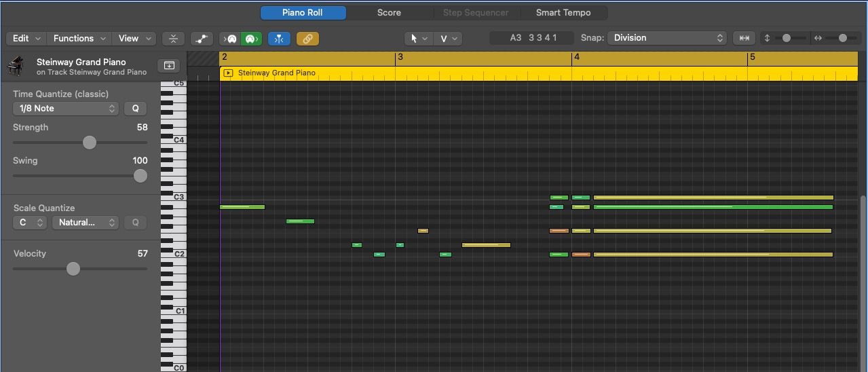The height and width of the screenshot is (372, 868).
Task: Click the Strength value 58
Action: pos(142,128)
